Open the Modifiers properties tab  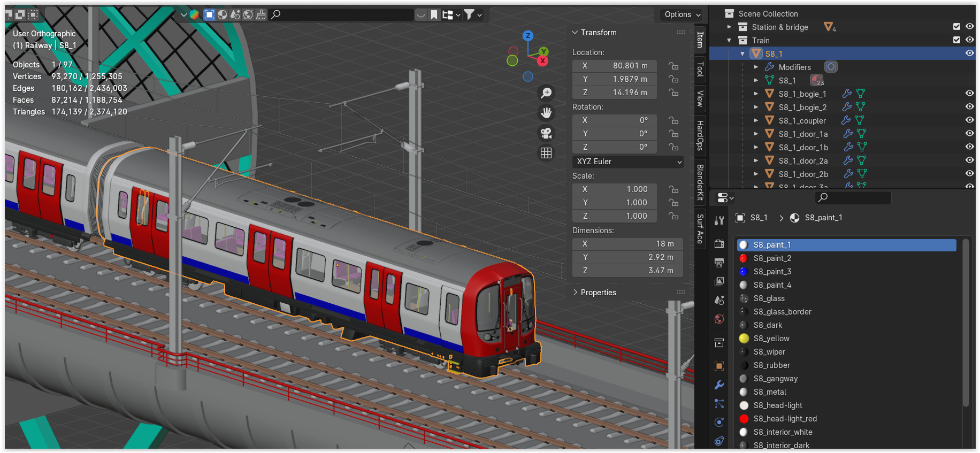coord(719,385)
